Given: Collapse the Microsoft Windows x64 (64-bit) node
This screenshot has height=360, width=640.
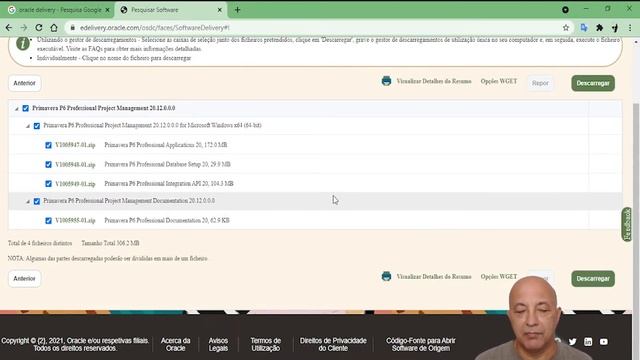Looking at the screenshot, I should [28, 126].
